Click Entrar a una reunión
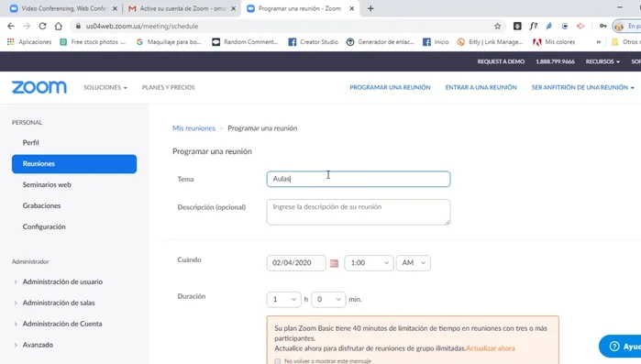Viewport: 641px width, 364px height. click(x=481, y=87)
